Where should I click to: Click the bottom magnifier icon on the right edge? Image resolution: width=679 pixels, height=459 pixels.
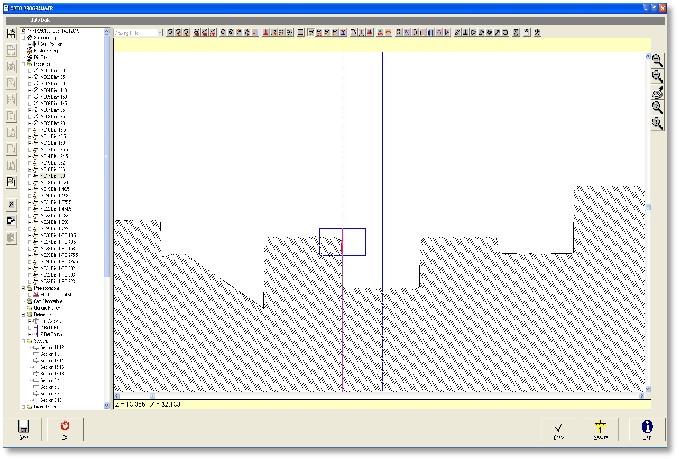point(657,123)
